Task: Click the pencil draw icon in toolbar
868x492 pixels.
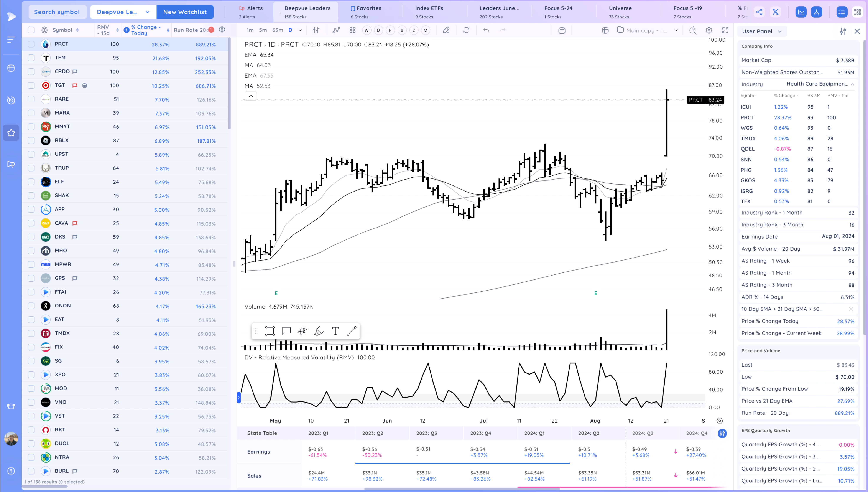Action: (446, 30)
